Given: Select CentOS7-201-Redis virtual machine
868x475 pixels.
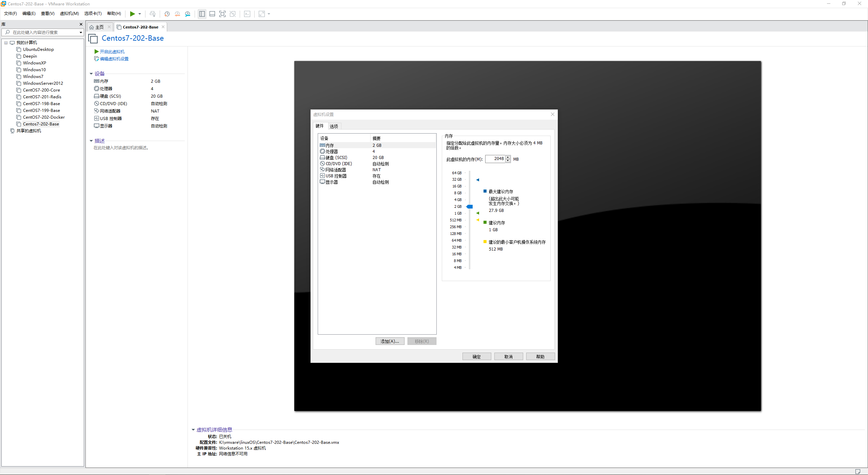Looking at the screenshot, I should tap(42, 97).
